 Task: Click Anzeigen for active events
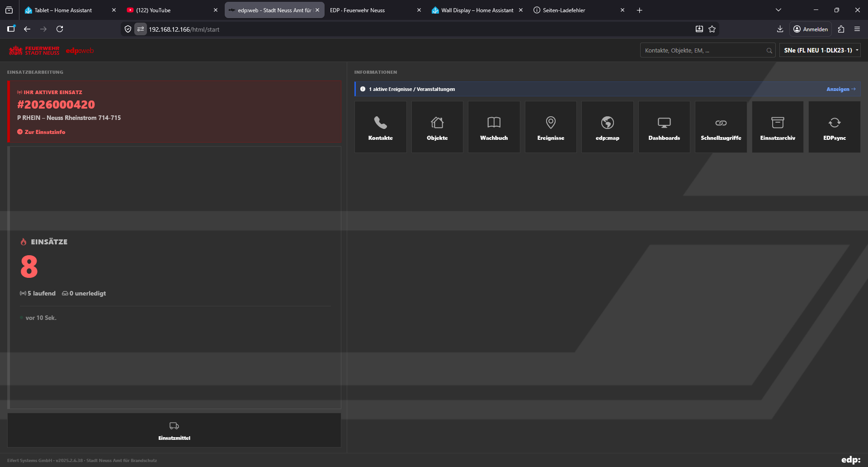tap(840, 89)
